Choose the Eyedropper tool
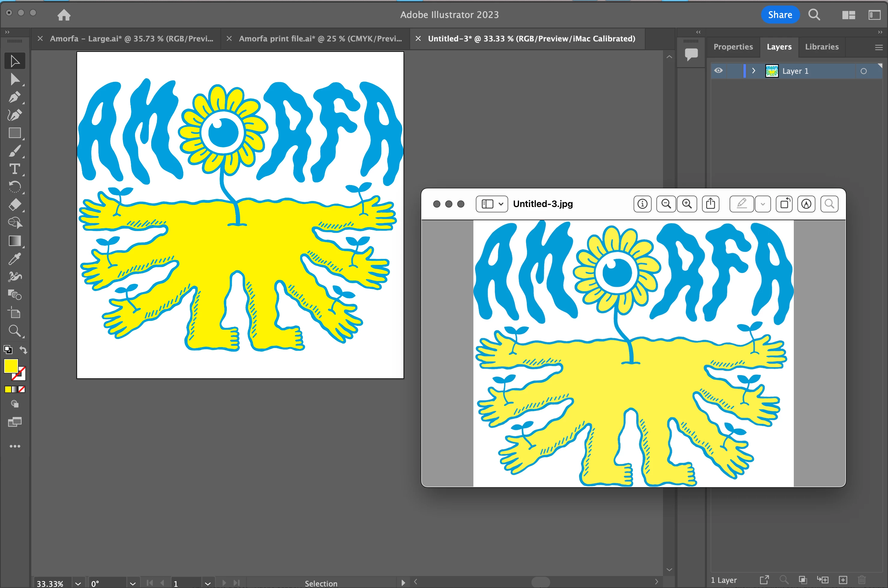888x588 pixels. point(14,259)
